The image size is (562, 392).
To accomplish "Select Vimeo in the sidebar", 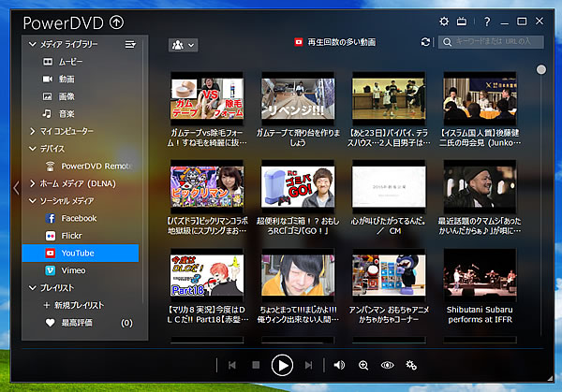I will pyautogui.click(x=76, y=269).
